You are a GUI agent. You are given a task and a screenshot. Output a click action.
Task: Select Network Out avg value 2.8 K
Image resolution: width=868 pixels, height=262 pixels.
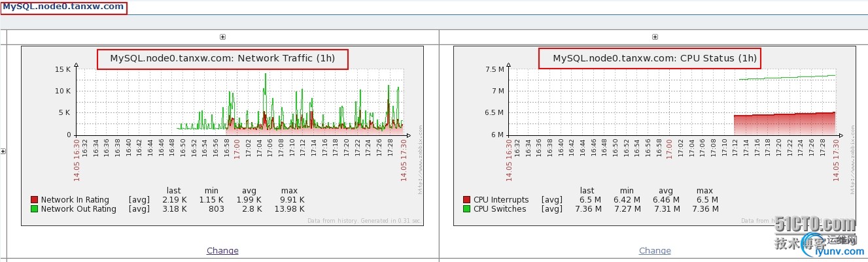(x=251, y=209)
